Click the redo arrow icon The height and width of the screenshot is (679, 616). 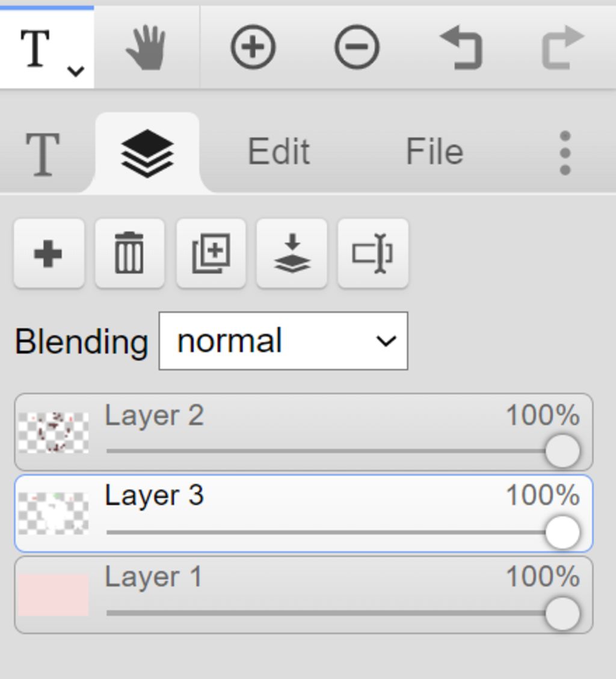tap(563, 48)
